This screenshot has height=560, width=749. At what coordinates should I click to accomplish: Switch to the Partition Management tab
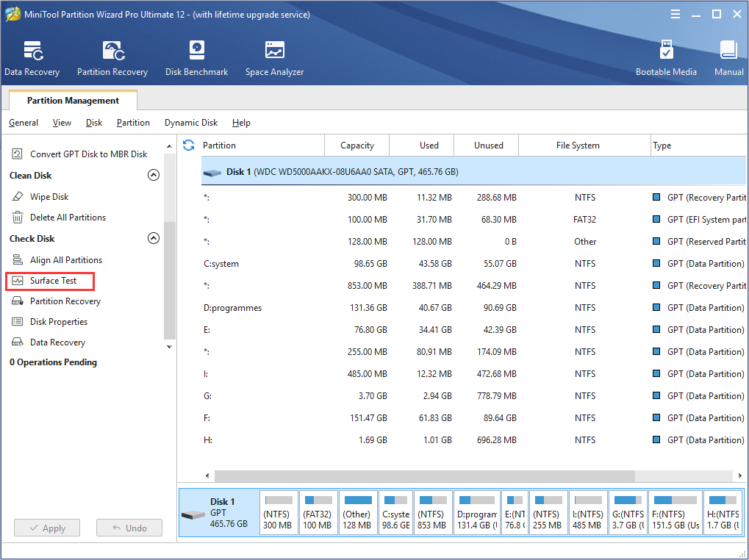pyautogui.click(x=72, y=100)
